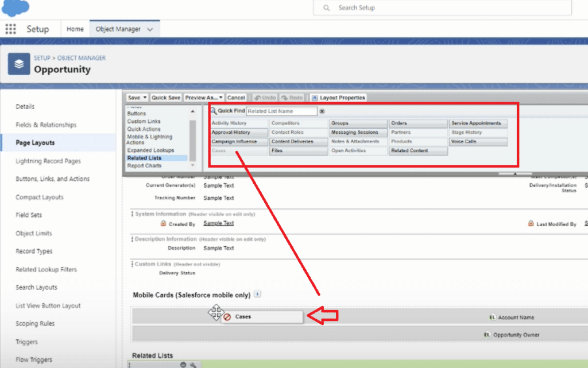The width and height of the screenshot is (588, 368).
Task: Click the Undo arrow button
Action: point(265,98)
